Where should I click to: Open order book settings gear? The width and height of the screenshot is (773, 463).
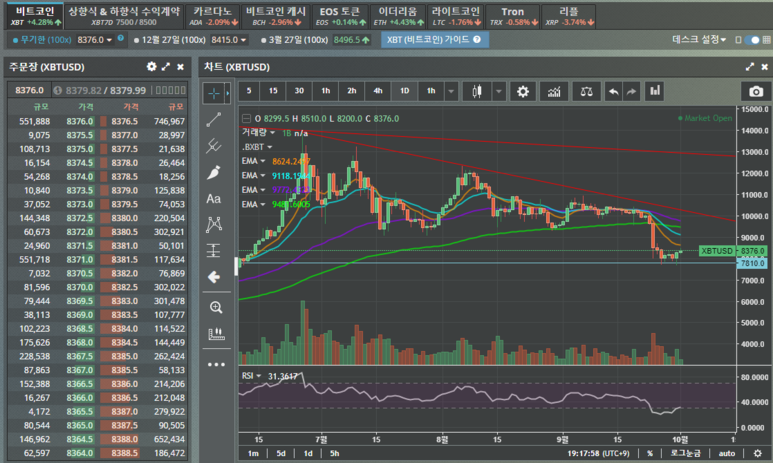[x=151, y=67]
